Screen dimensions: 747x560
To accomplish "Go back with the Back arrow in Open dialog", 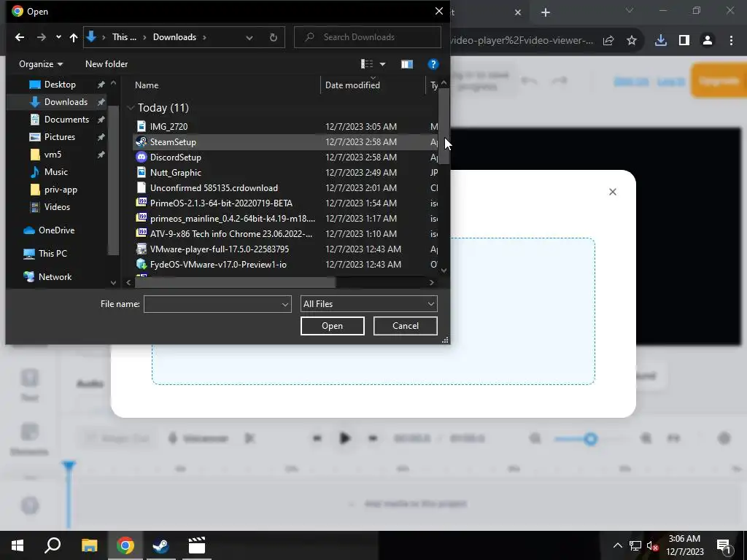I will click(x=20, y=37).
